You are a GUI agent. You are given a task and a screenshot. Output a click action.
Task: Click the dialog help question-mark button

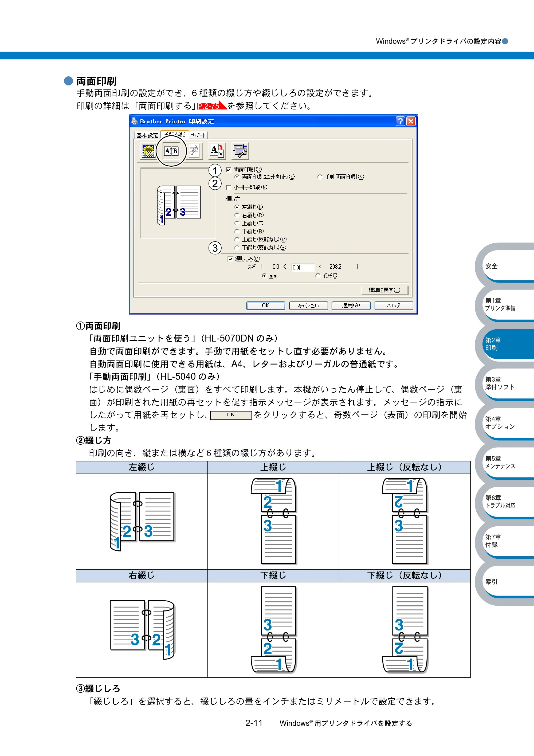(400, 121)
